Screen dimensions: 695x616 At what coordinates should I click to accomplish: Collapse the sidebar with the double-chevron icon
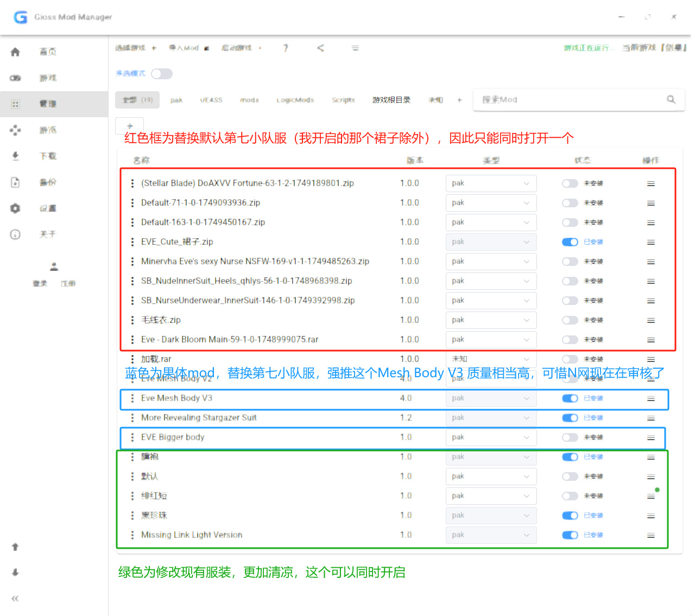(15, 599)
